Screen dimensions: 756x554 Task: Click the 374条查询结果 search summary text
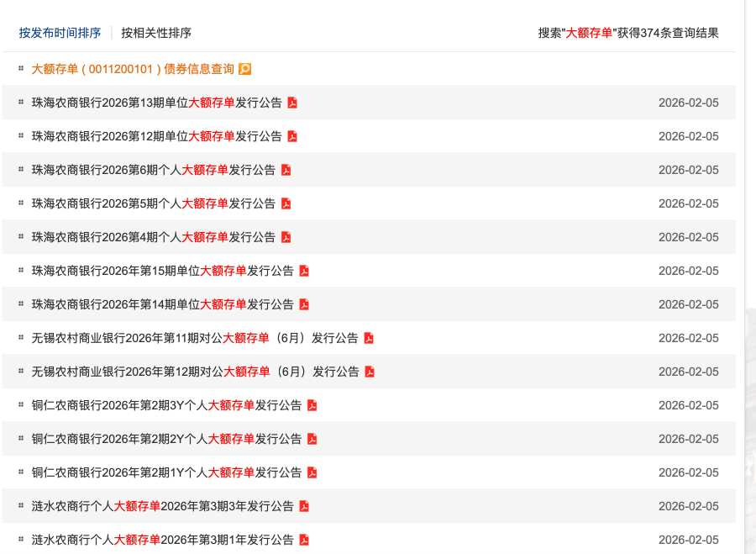(628, 33)
